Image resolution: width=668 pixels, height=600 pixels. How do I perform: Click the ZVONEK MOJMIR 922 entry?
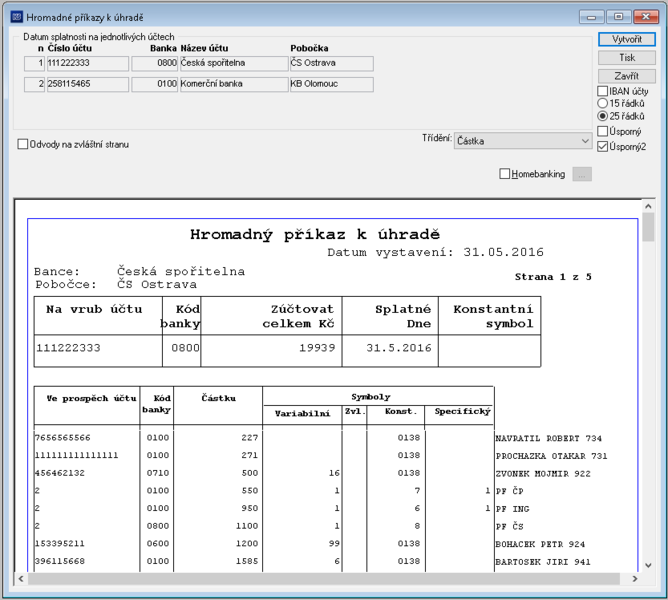tap(543, 473)
